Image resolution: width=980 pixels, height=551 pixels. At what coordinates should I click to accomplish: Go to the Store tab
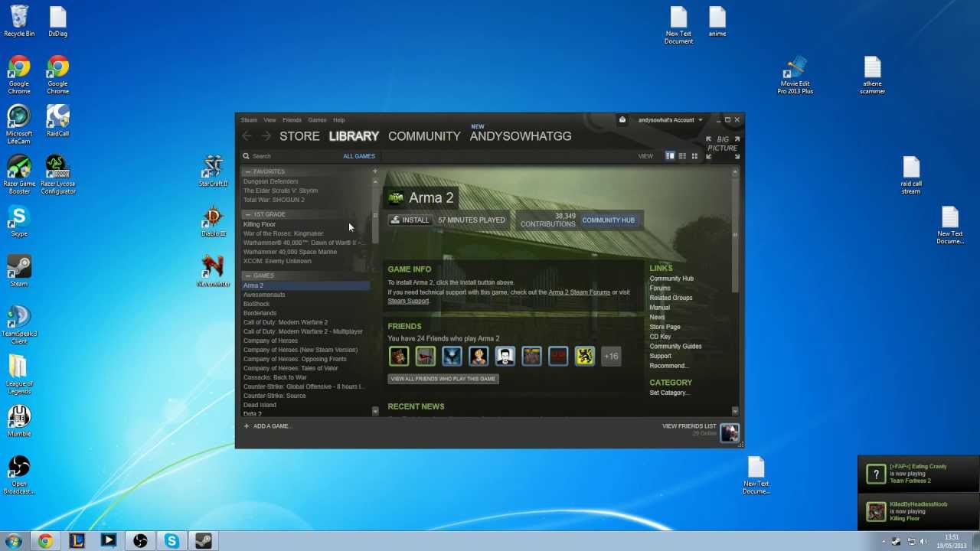299,136
